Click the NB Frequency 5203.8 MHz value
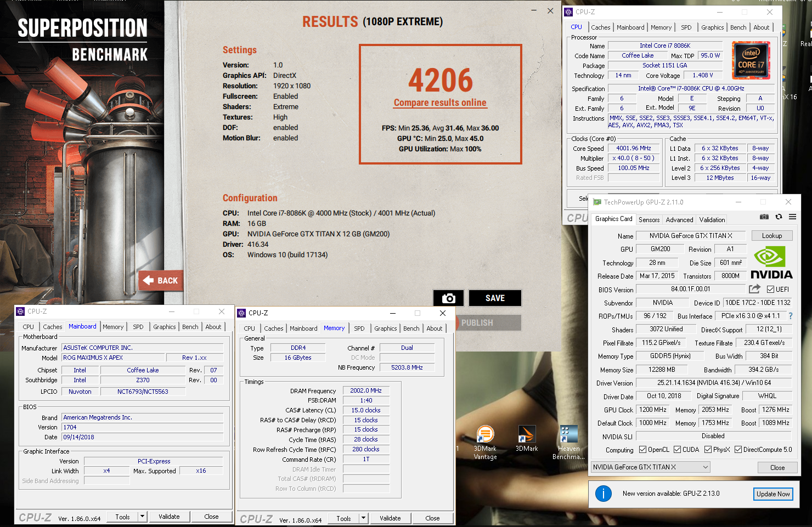 coord(407,367)
